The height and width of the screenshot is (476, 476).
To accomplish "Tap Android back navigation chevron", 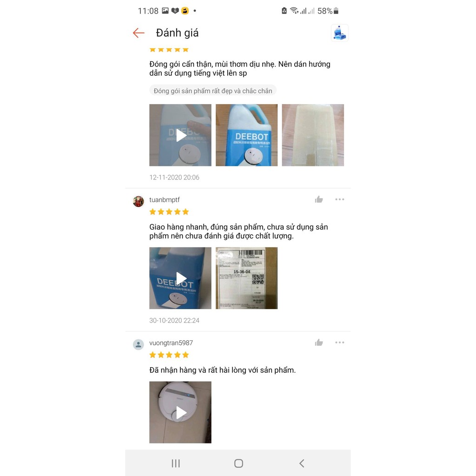I will tap(301, 463).
